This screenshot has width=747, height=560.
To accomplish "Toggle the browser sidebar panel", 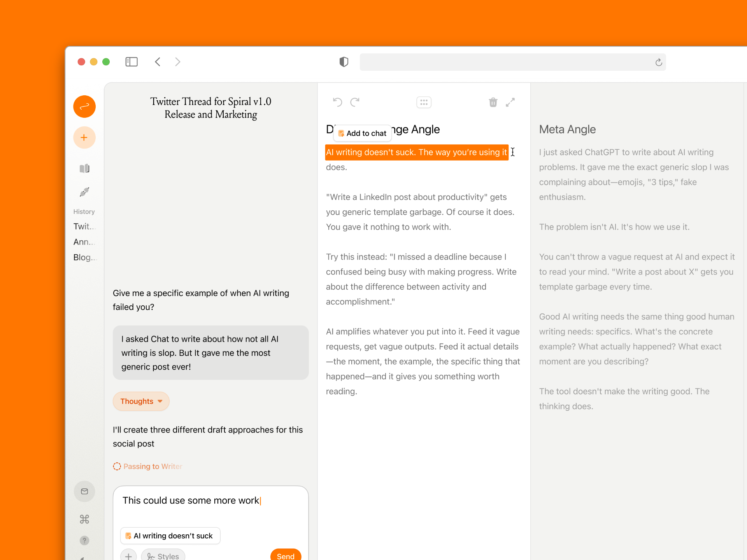I will 132,62.
